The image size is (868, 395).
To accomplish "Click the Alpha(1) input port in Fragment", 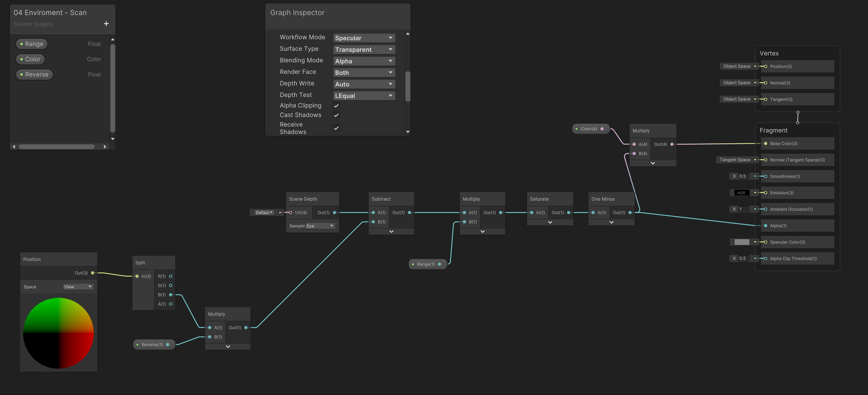I will coord(765,226).
